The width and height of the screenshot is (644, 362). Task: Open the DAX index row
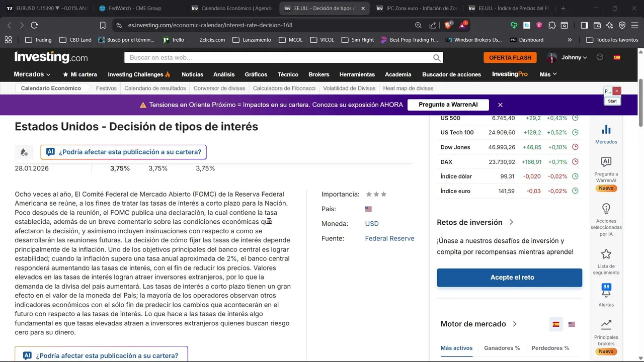(509, 162)
